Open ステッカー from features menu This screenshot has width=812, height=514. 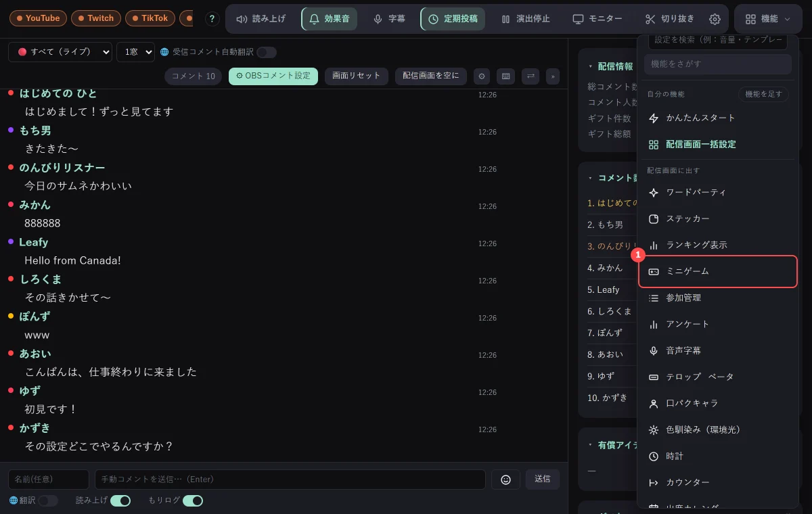tap(717, 218)
